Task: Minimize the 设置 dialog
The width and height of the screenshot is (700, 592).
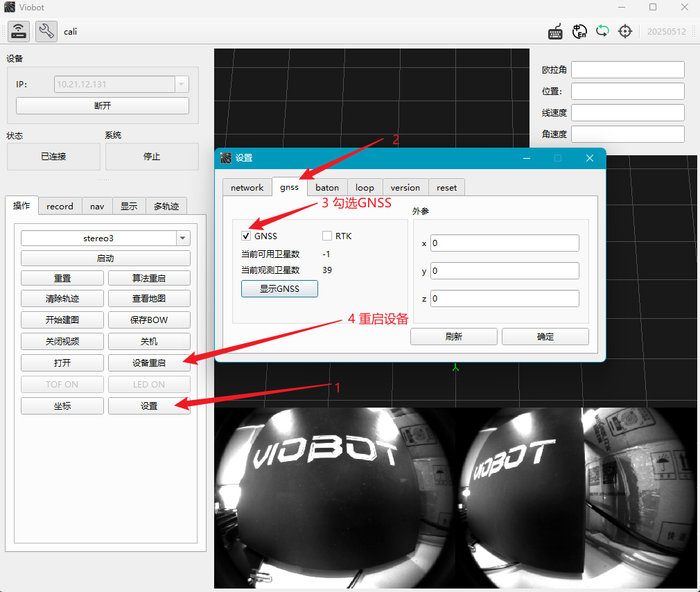Action: 527,158
